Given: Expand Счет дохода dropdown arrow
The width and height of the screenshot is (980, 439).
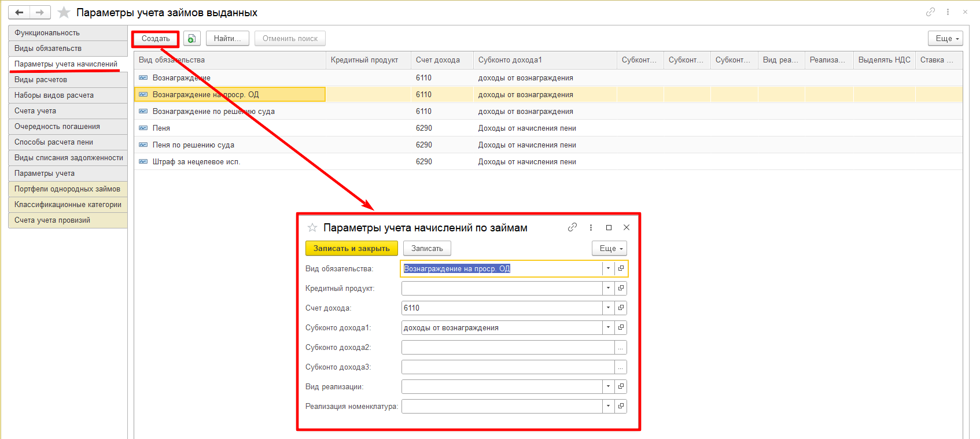Looking at the screenshot, I should coord(608,308).
